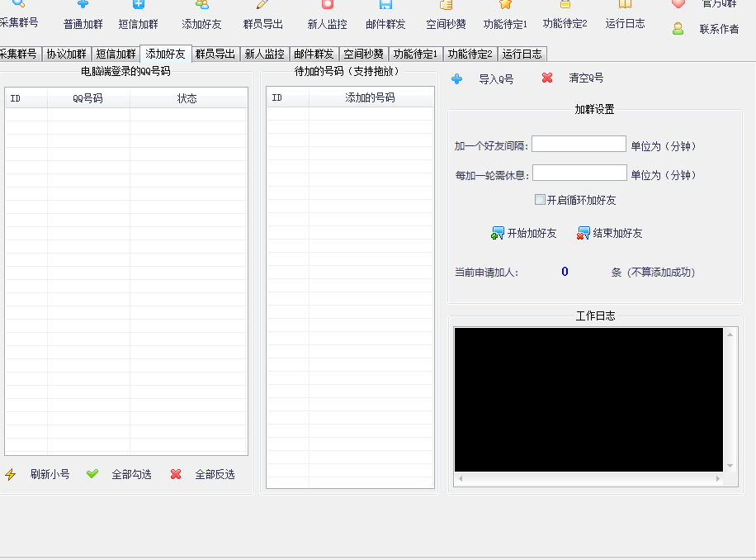Click the work log scroll-left arrow
The height and width of the screenshot is (560, 756).
(x=461, y=479)
